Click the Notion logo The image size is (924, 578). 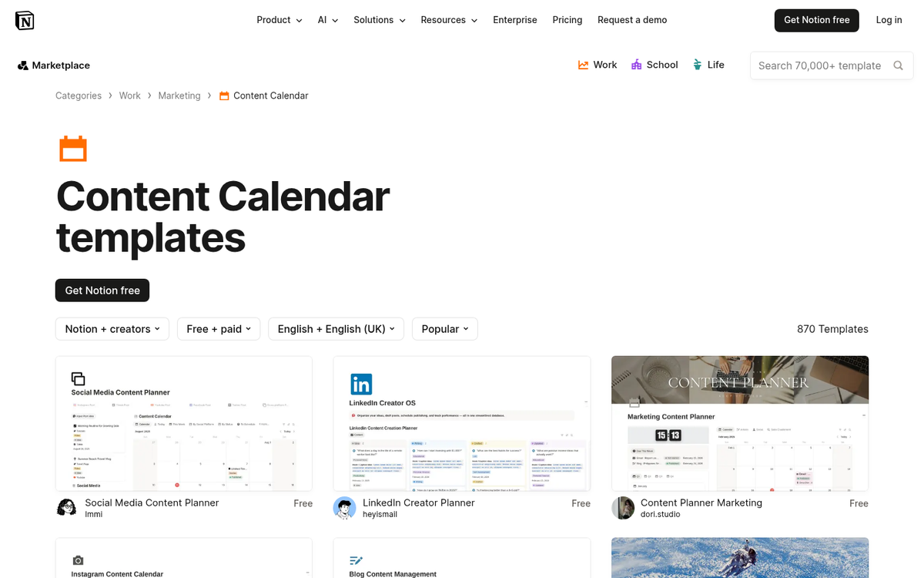[x=24, y=21]
